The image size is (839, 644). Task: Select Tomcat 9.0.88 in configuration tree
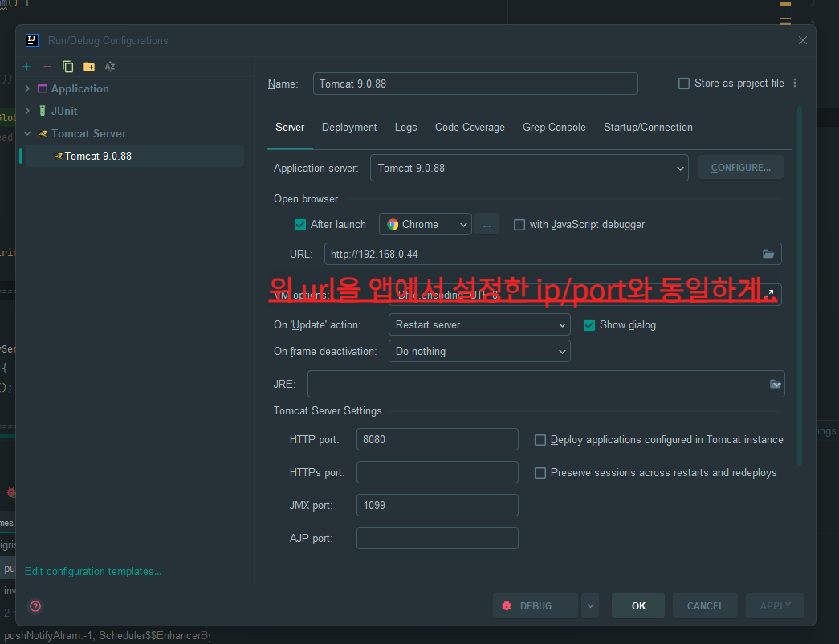134,156
